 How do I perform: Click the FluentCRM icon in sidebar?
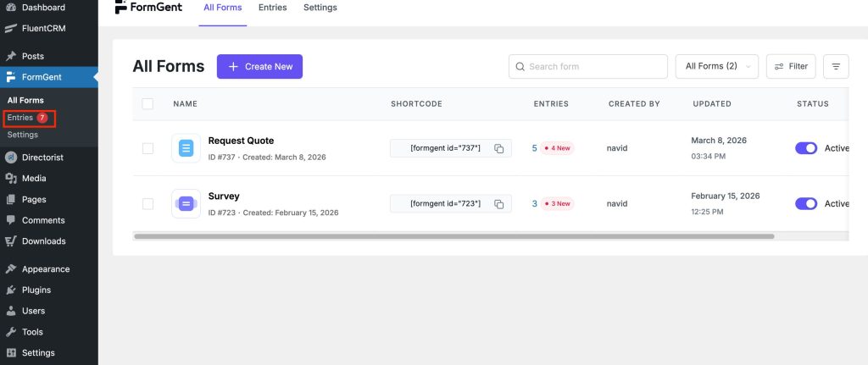pyautogui.click(x=10, y=28)
